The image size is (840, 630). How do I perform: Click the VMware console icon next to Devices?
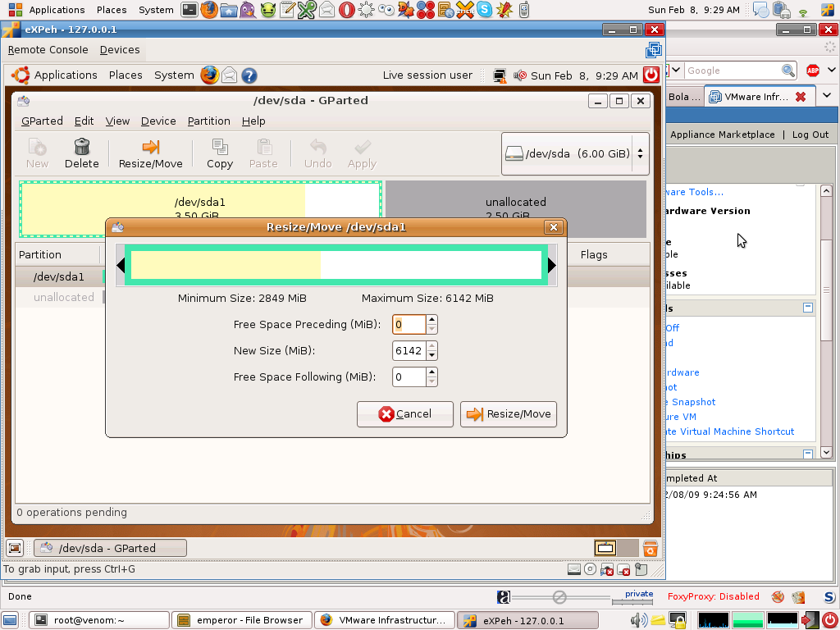[654, 50]
